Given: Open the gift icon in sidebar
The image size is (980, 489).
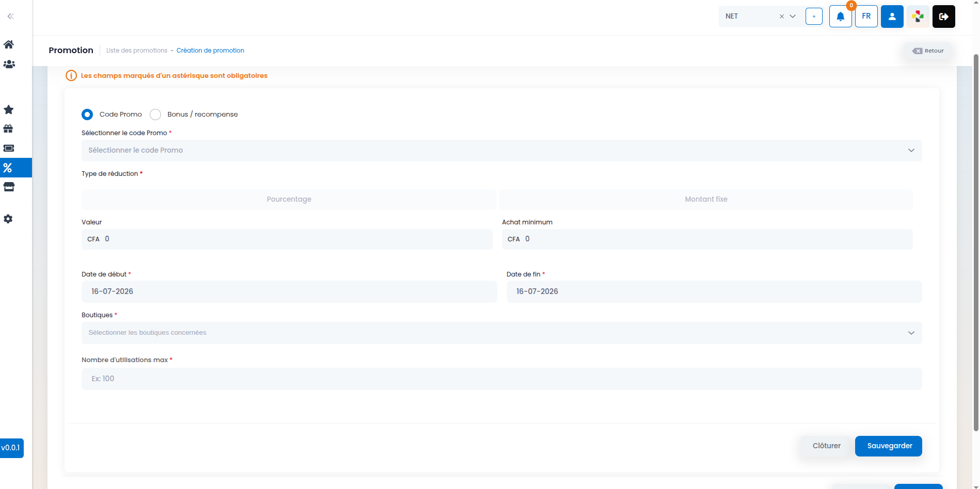Looking at the screenshot, I should (9, 128).
